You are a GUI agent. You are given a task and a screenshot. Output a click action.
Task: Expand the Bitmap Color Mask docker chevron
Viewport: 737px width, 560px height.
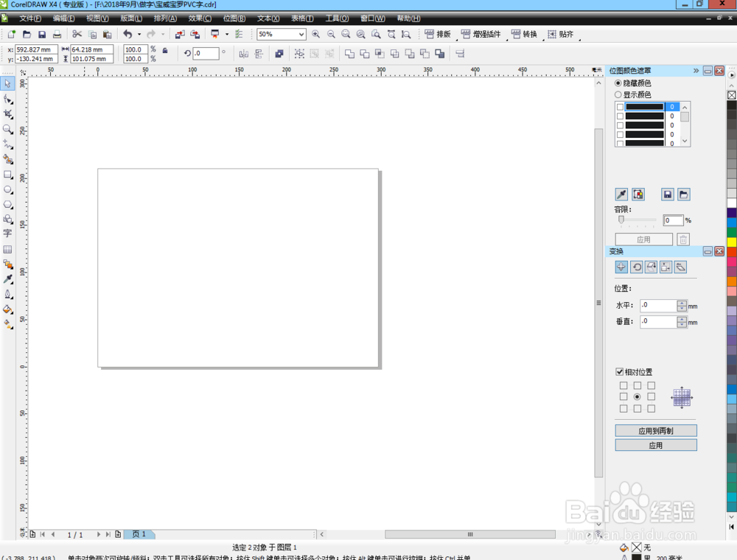(696, 71)
